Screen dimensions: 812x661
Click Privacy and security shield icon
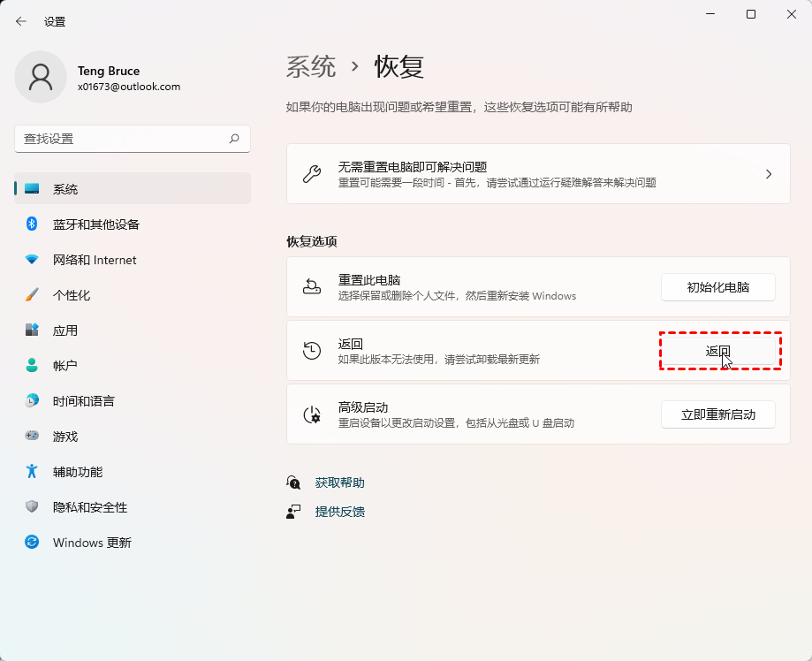pyautogui.click(x=32, y=507)
